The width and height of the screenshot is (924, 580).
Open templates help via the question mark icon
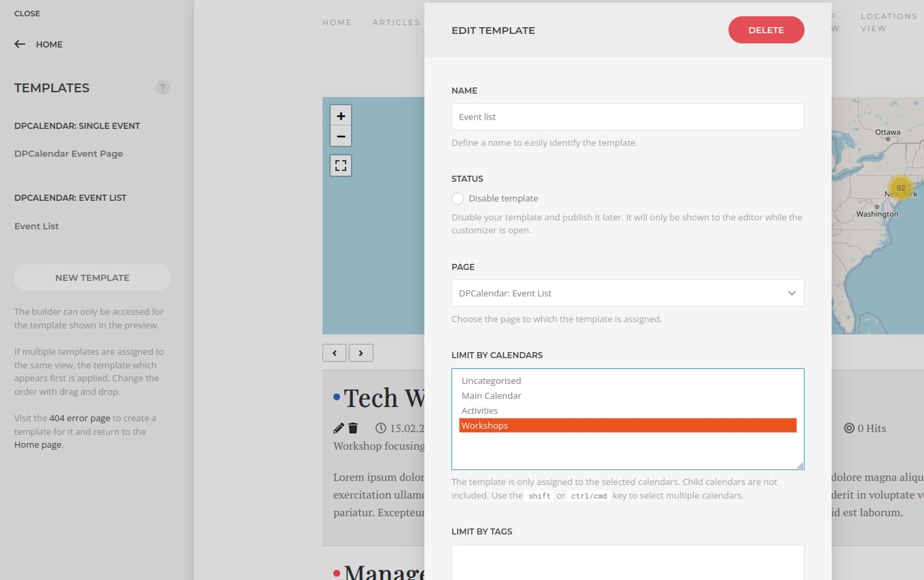pos(162,88)
